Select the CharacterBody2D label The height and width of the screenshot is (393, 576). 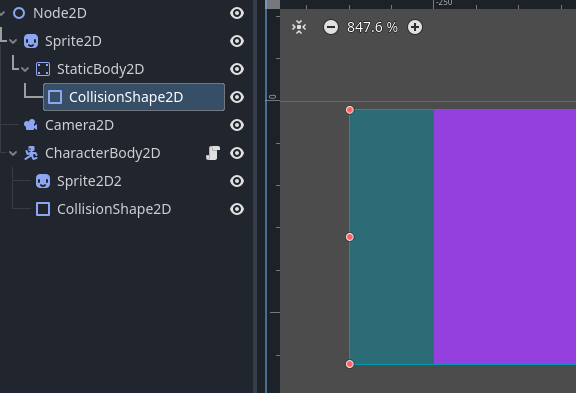tap(103, 153)
